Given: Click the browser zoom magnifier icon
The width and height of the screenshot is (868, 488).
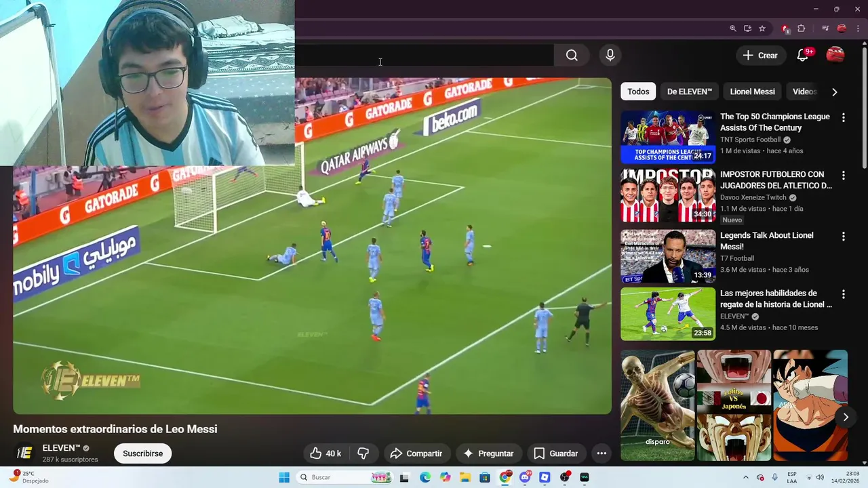Looking at the screenshot, I should (732, 28).
